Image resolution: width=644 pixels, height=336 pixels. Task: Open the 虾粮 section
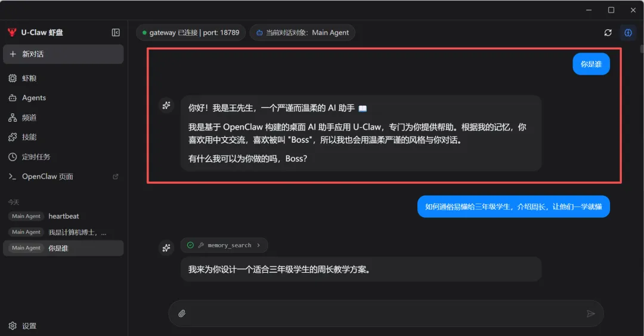point(63,78)
